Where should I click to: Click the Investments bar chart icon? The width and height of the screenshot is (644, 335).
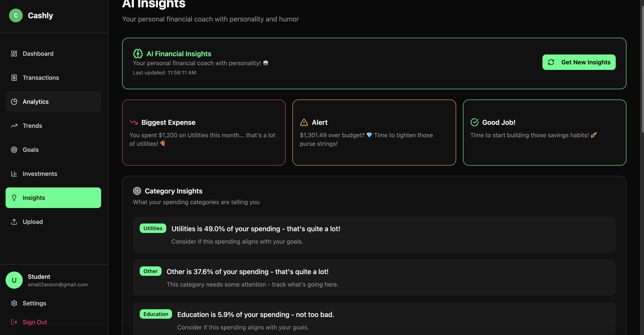(14, 174)
